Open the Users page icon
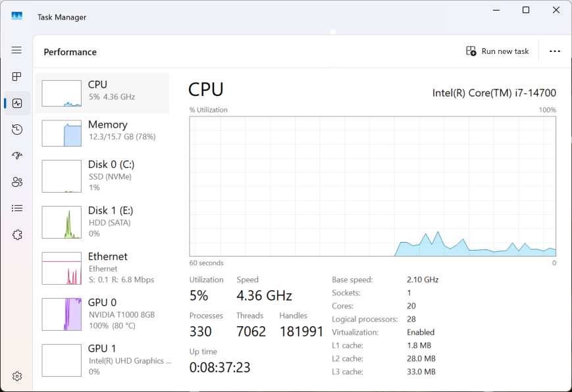572x392 pixels. [x=17, y=182]
